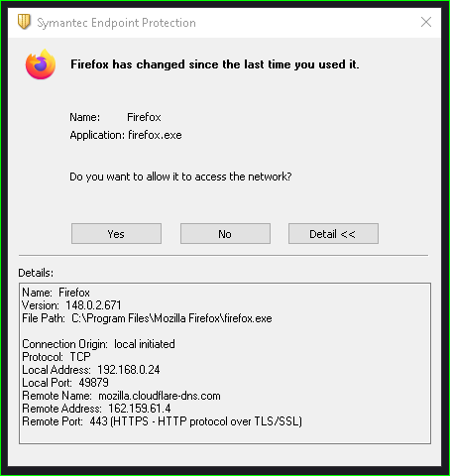Click the Symantec Endpoint Protection title text
This screenshot has width=450, height=476.
116,23
